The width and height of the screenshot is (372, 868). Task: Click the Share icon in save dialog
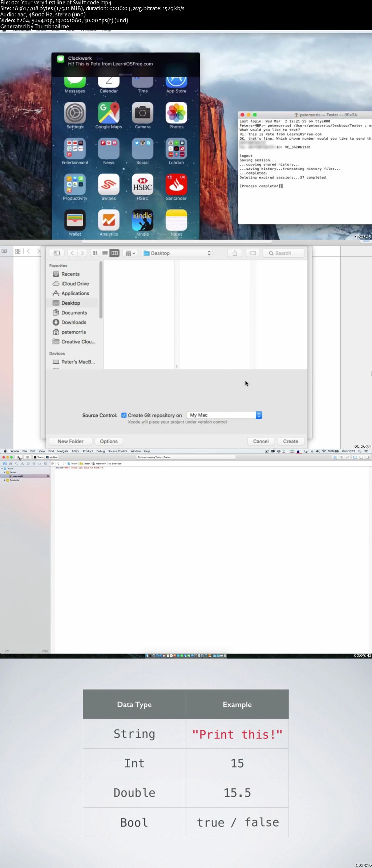[235, 253]
